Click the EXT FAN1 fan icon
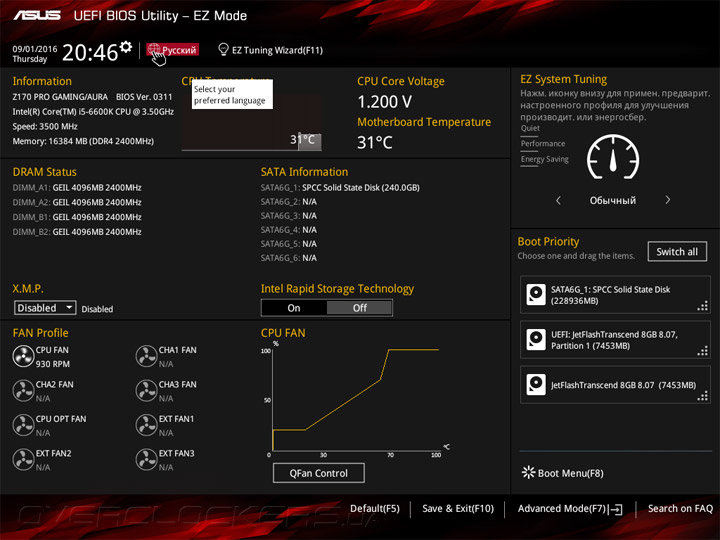Image resolution: width=720 pixels, height=540 pixels. click(146, 425)
